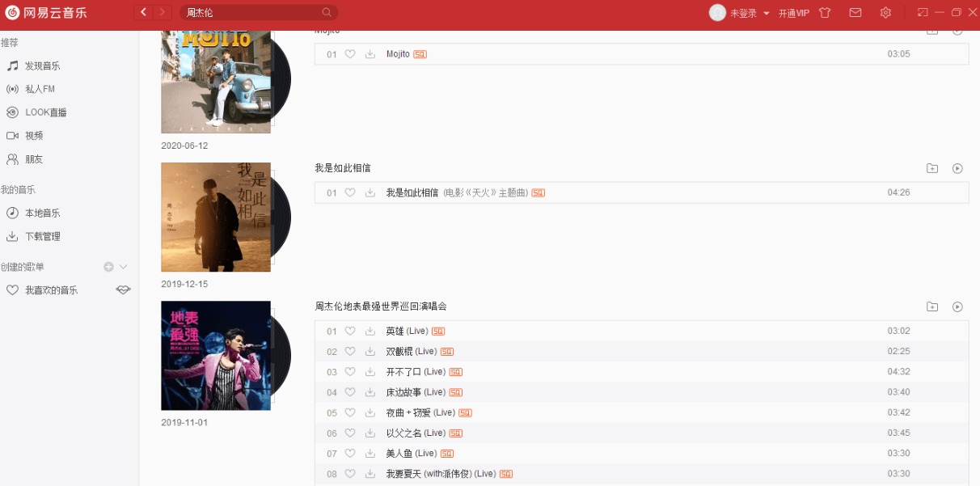This screenshot has width=980, height=486.
Task: Toggle the heart for 美人鱼 (Live)
Action: point(350,453)
